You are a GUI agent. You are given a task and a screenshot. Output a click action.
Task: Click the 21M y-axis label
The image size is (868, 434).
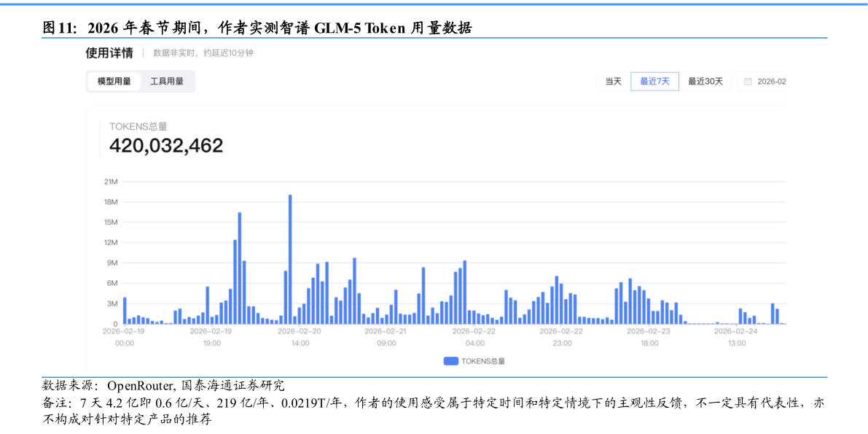pyautogui.click(x=111, y=182)
